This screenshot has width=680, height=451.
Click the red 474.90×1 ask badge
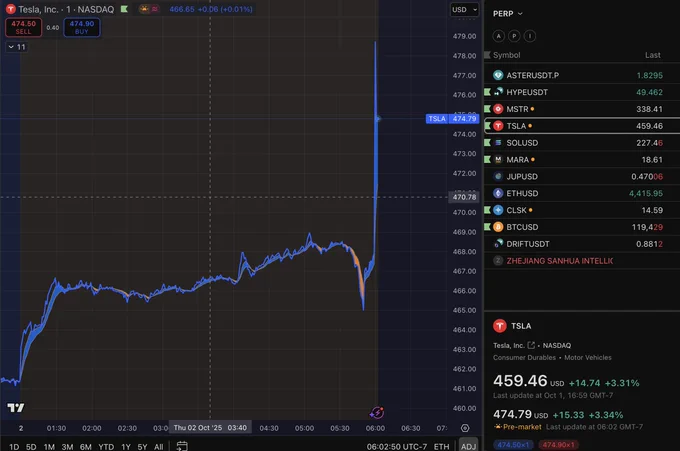pyautogui.click(x=558, y=444)
